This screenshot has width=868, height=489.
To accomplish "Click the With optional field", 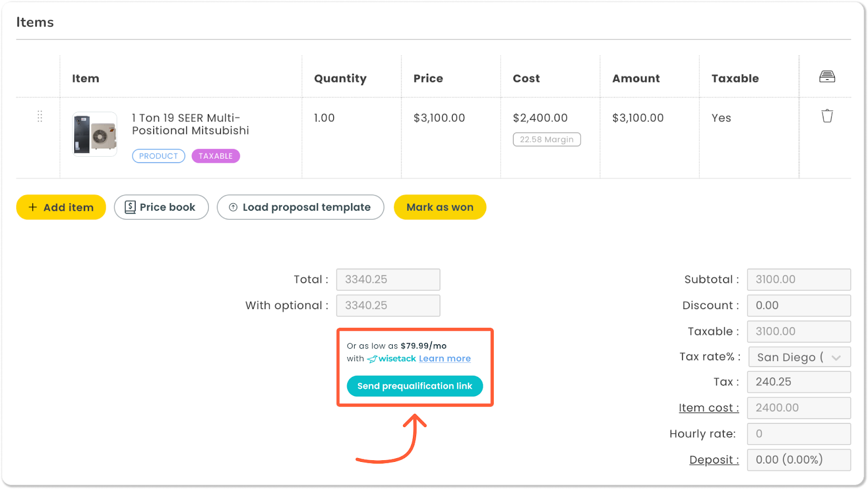I will point(388,305).
